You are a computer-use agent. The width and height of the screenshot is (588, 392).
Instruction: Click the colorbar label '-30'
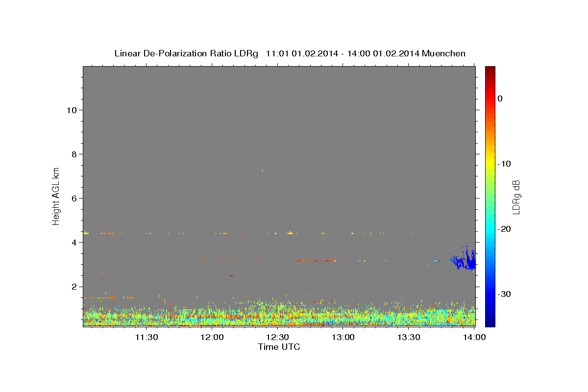(504, 294)
